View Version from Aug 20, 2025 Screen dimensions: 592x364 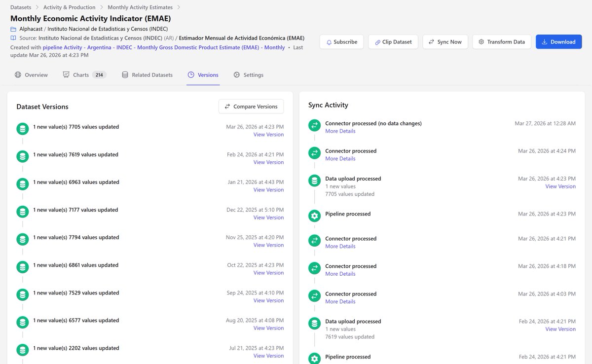coord(268,328)
